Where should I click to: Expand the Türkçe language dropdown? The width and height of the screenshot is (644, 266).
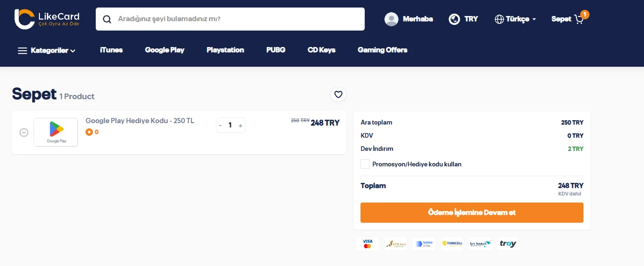521,19
